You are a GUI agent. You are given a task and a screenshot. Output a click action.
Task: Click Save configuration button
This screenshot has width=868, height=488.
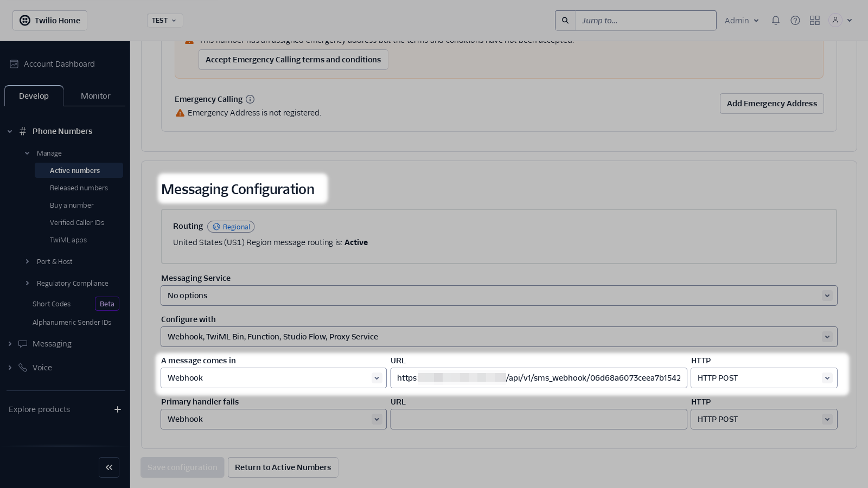coord(182,467)
